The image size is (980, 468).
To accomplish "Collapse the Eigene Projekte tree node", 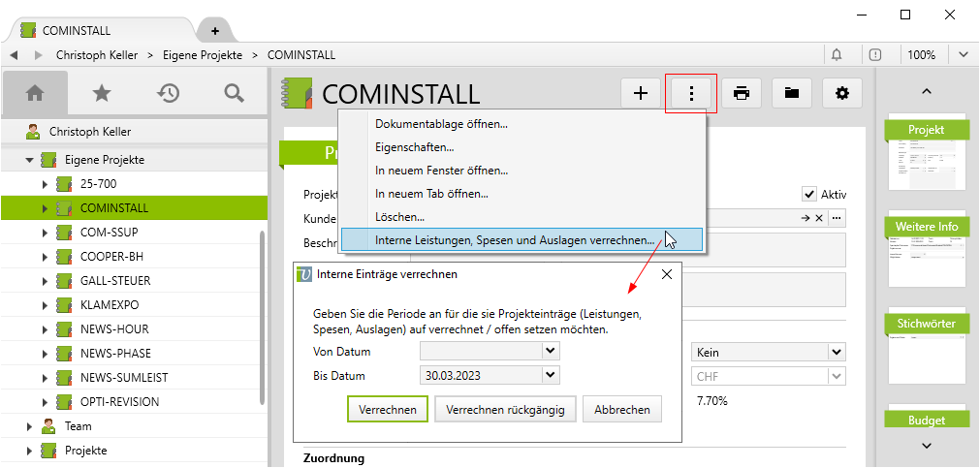I will (29, 159).
